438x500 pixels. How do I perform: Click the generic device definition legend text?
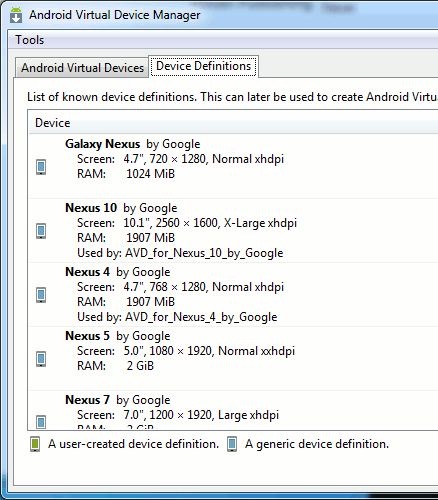[x=317, y=444]
